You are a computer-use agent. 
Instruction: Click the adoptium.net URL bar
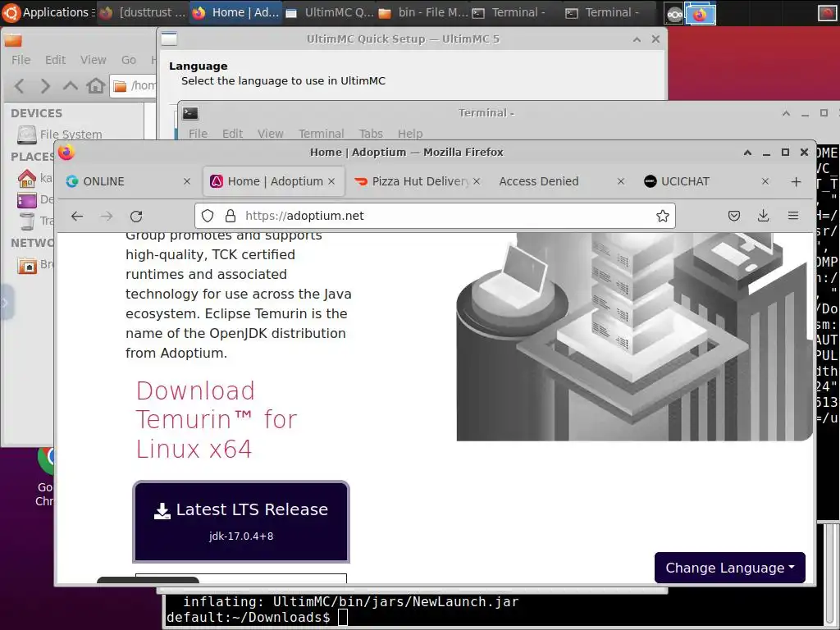click(434, 216)
